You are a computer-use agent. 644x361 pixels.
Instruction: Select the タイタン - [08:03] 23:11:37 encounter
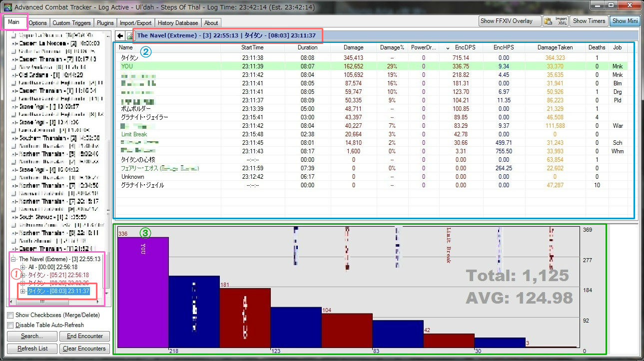click(x=58, y=291)
